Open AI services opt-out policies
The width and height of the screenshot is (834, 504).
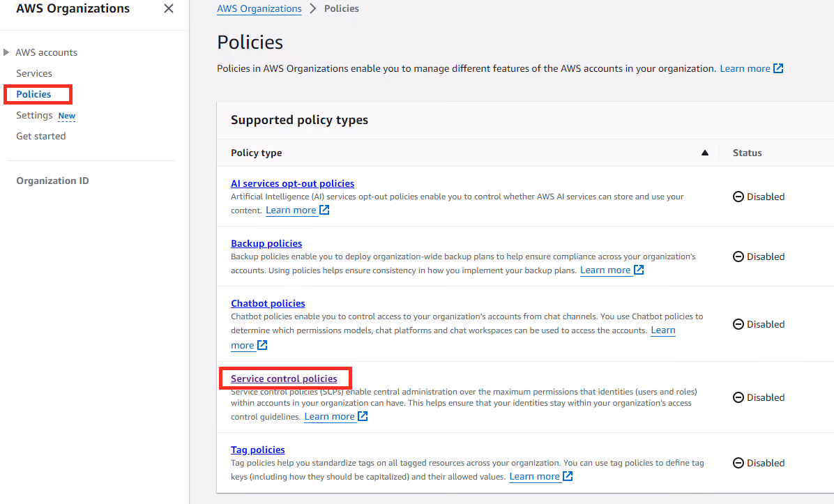[x=293, y=183]
